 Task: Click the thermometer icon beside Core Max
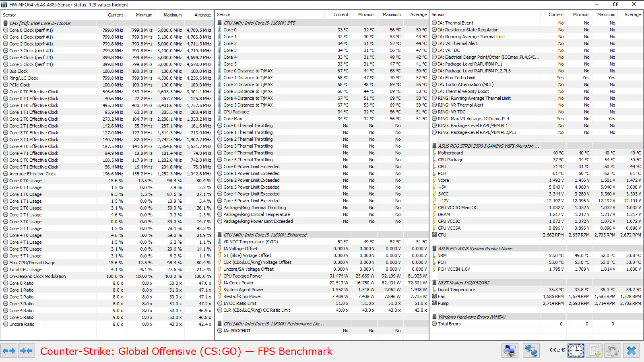point(220,119)
